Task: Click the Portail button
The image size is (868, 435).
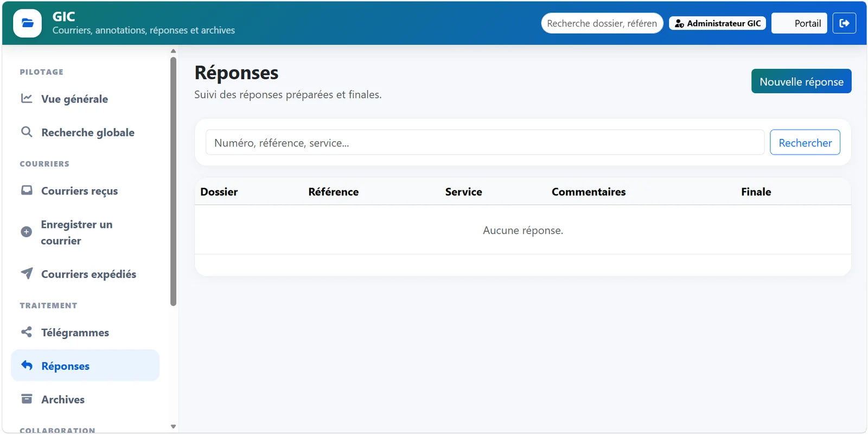Action: 799,23
